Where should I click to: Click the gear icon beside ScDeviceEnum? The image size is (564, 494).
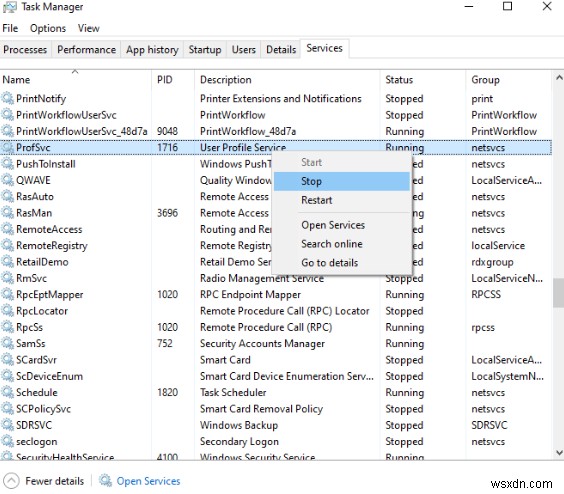[x=7, y=376]
